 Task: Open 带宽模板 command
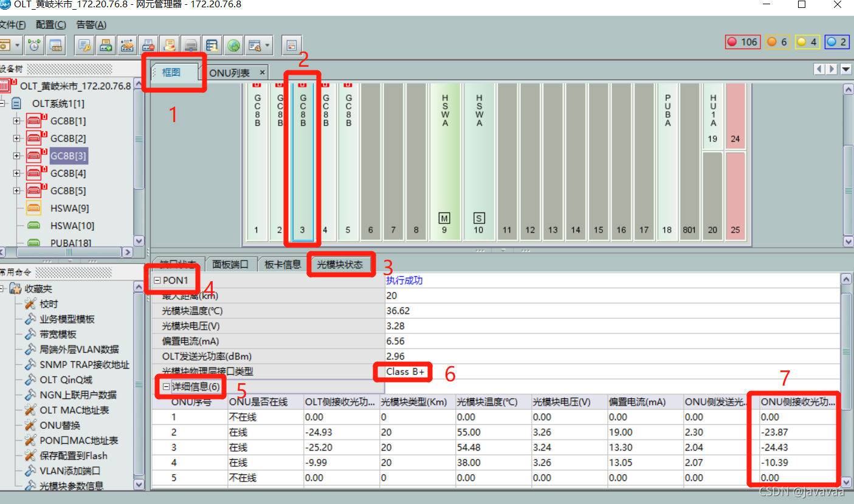pos(58,335)
